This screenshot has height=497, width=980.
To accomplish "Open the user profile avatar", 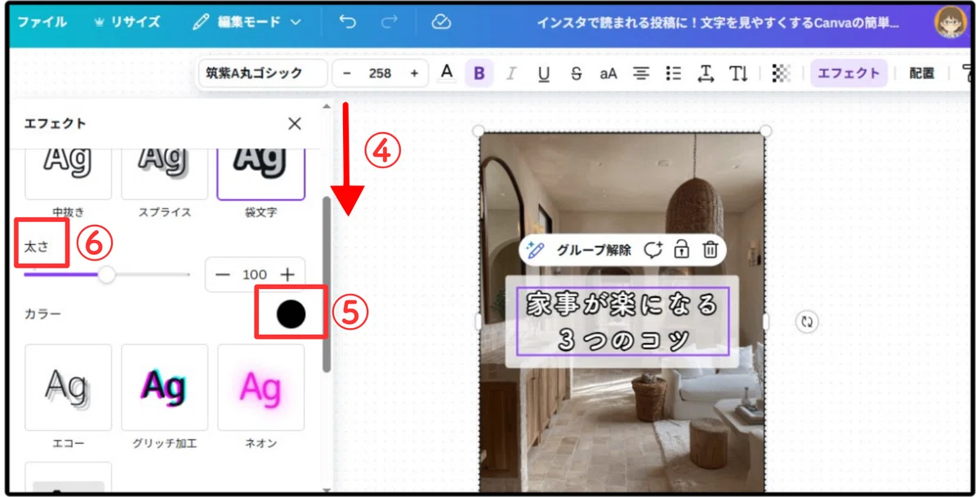I will (x=951, y=22).
